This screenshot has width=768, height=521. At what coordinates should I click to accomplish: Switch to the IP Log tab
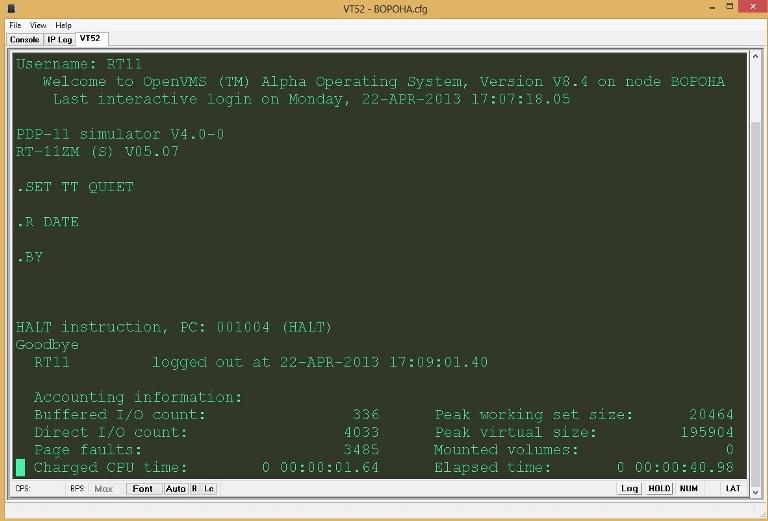[x=59, y=39]
